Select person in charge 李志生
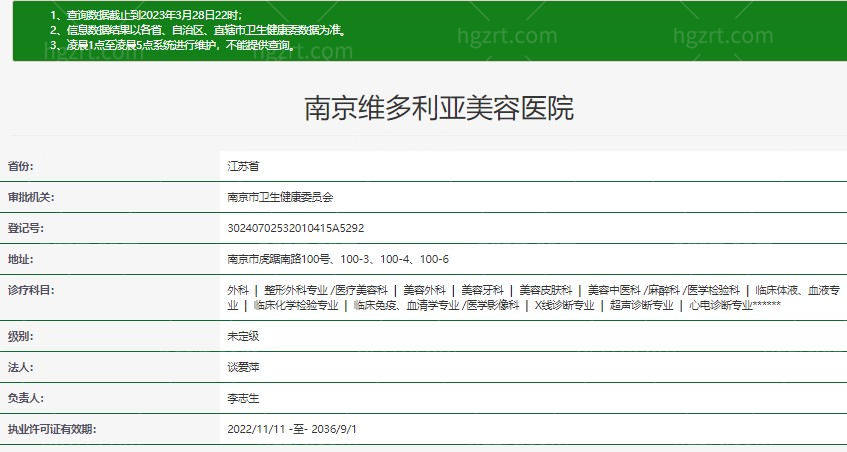The width and height of the screenshot is (847, 452). (243, 398)
